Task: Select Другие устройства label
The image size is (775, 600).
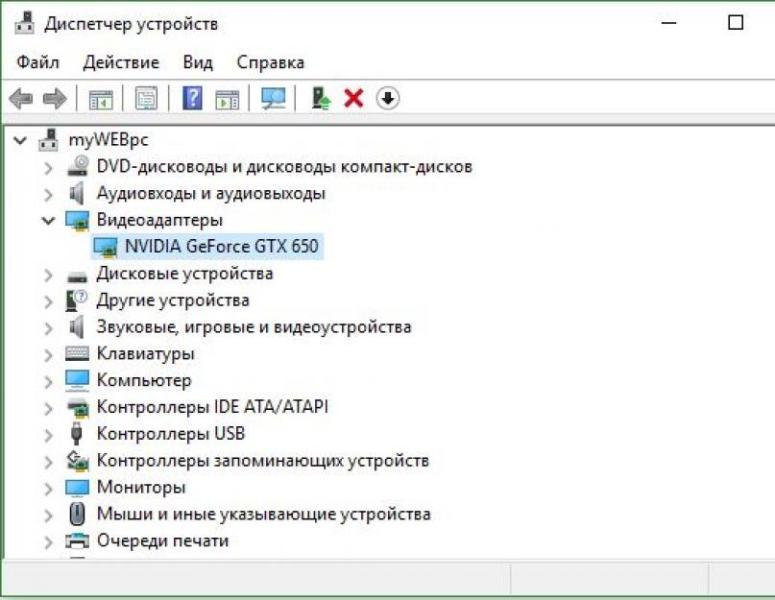Action: 173,300
